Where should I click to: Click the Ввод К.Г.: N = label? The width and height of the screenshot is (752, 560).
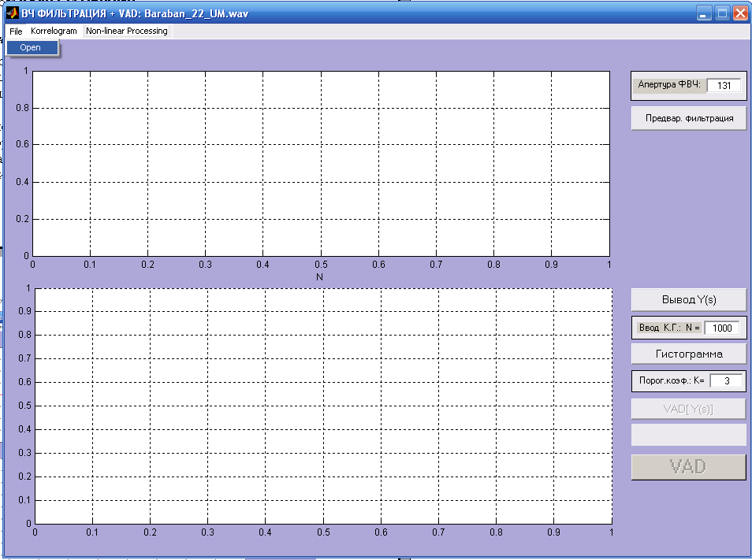click(x=669, y=328)
